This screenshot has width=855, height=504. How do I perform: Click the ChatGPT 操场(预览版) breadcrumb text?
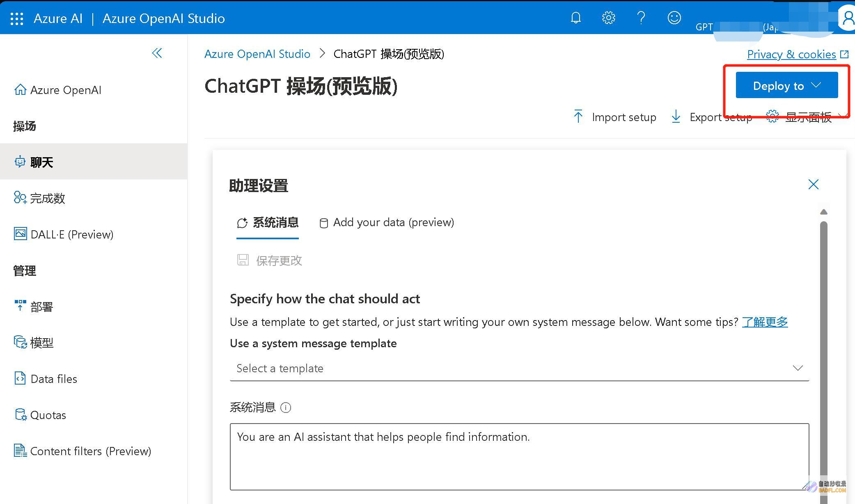coord(389,54)
